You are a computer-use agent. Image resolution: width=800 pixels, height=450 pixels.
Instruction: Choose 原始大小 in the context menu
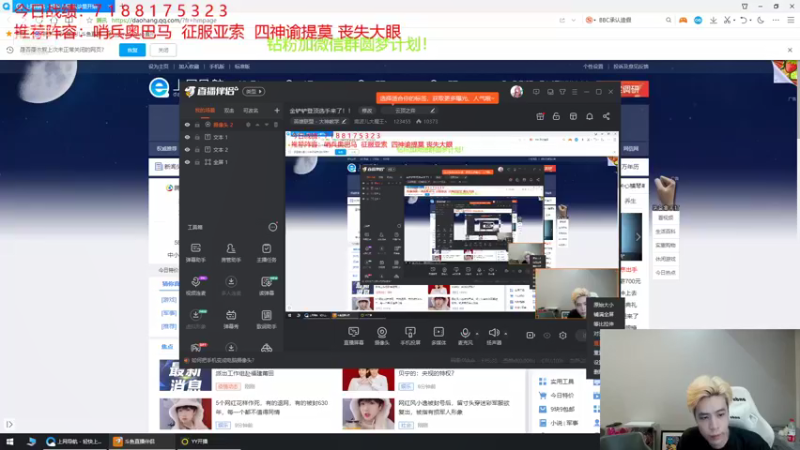604,305
